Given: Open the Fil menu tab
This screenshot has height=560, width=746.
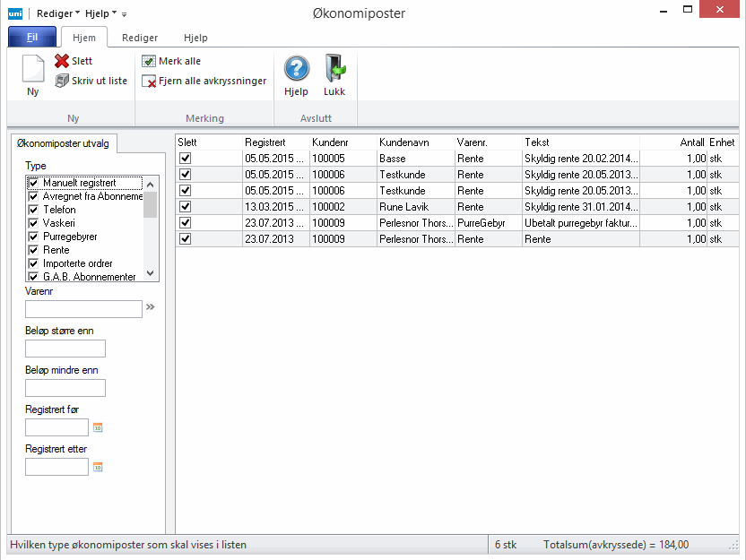Looking at the screenshot, I should 31,38.
